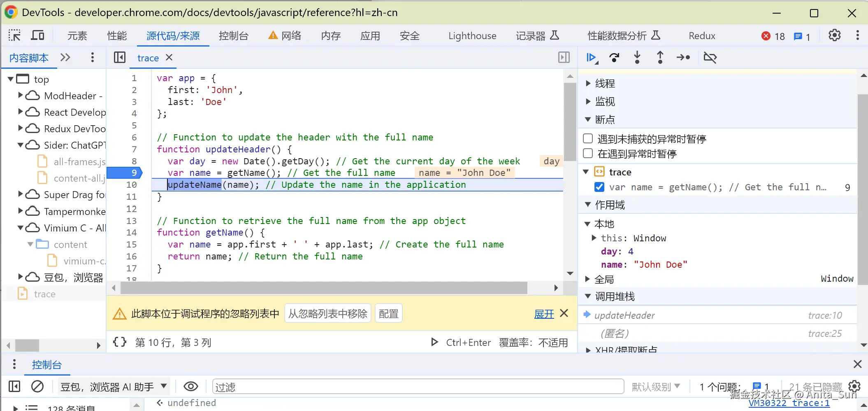Click the red errors count 18
This screenshot has width=868, height=411.
pyautogui.click(x=773, y=36)
